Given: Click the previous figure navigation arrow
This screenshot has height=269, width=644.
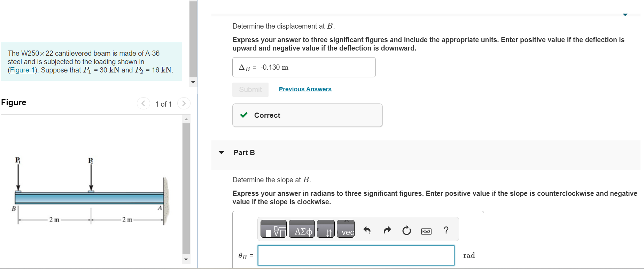Looking at the screenshot, I should pos(143,103).
